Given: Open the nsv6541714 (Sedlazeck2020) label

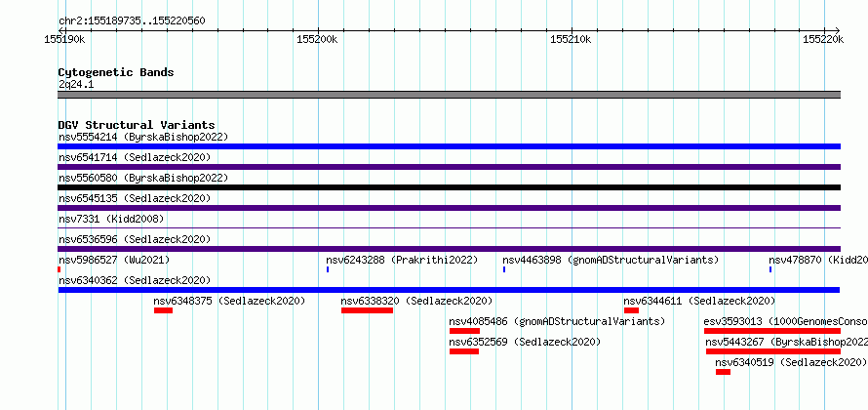Looking at the screenshot, I should [135, 157].
